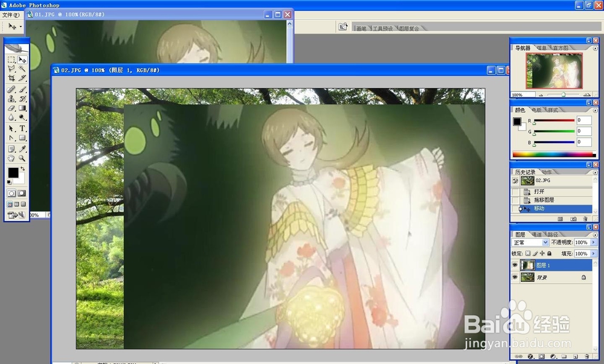Image resolution: width=604 pixels, height=364 pixels.
Task: Switch to 样式 styles tab
Action: click(x=553, y=110)
